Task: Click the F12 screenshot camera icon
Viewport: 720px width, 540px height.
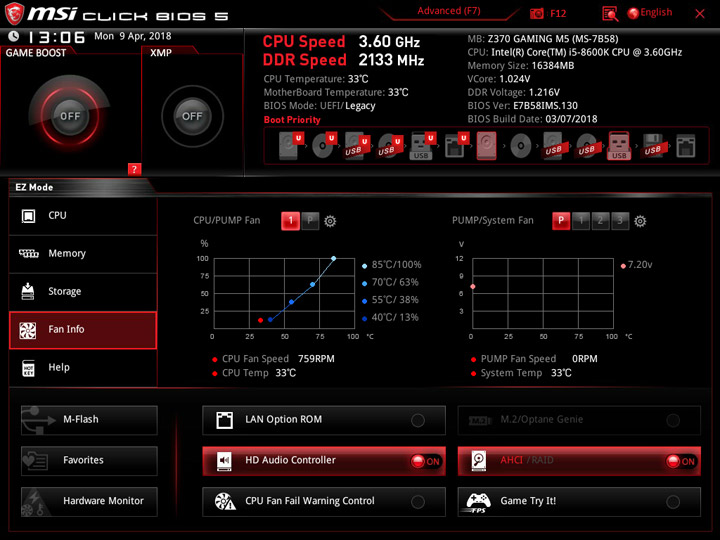Action: click(536, 13)
